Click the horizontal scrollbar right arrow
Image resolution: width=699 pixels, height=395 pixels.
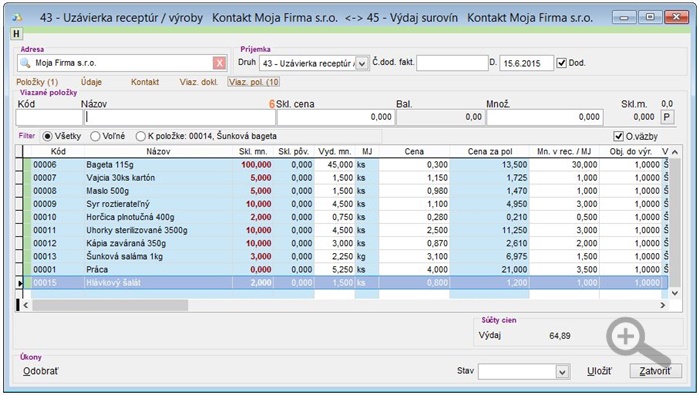point(662,305)
